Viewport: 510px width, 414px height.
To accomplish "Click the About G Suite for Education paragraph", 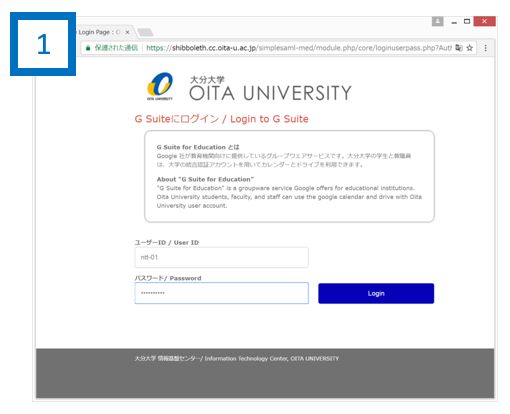I will click(x=289, y=193).
